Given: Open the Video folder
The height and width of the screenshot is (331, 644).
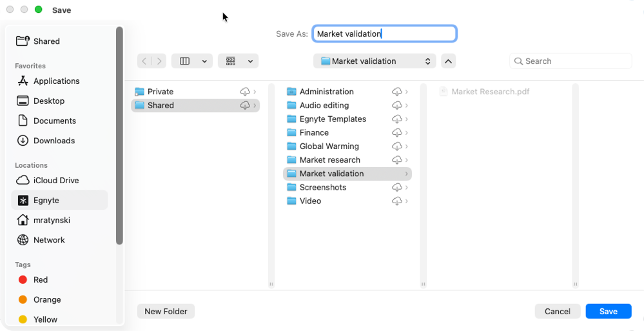Looking at the screenshot, I should pos(347,201).
